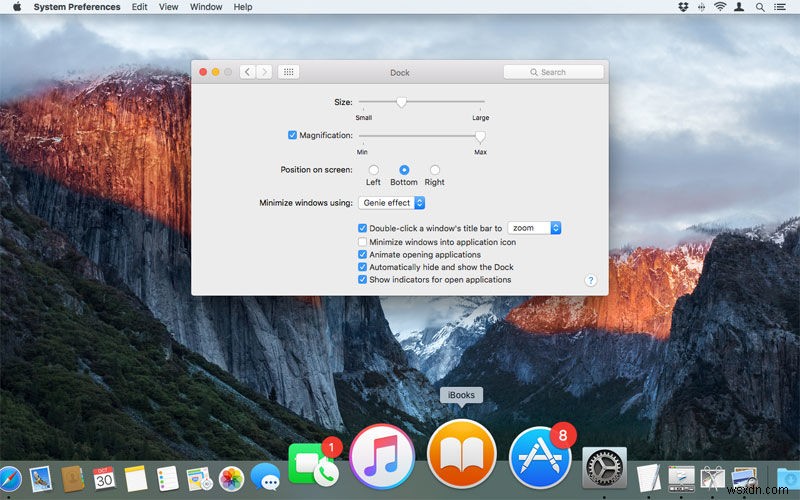Enable Minimize windows into application icon
This screenshot has height=500, width=800.
362,242
